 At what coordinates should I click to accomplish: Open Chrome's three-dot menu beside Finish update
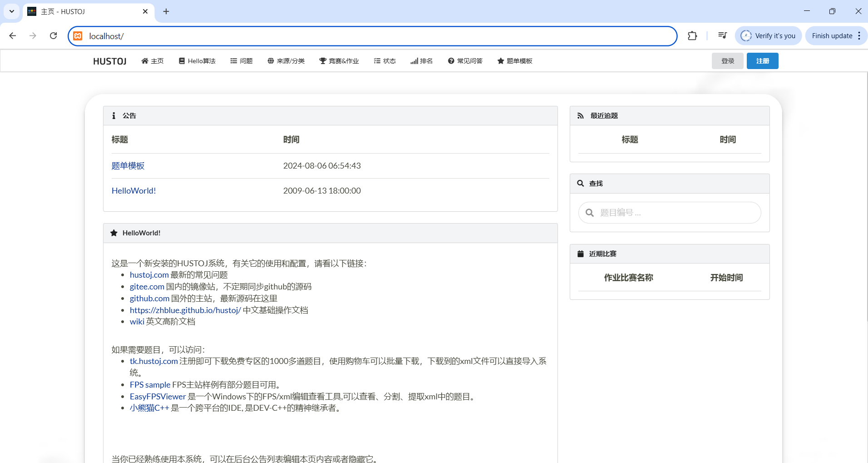coord(859,36)
